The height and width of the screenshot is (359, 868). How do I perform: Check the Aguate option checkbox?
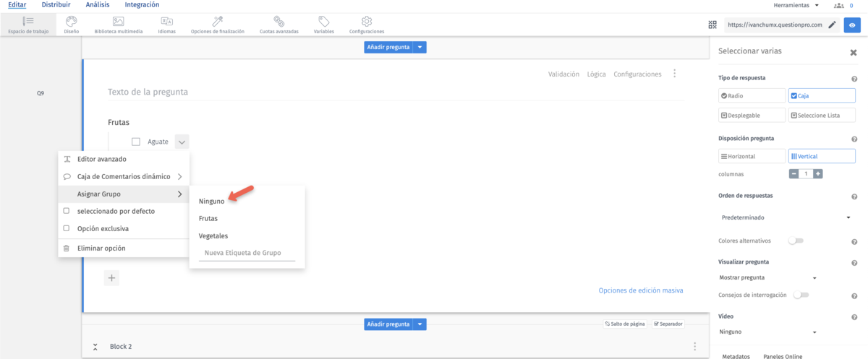pyautogui.click(x=135, y=142)
